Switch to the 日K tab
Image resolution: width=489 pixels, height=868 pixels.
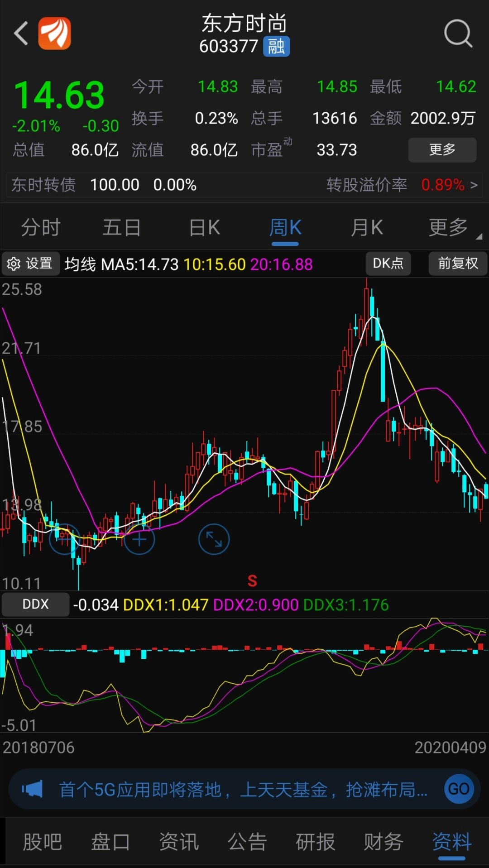(x=205, y=227)
